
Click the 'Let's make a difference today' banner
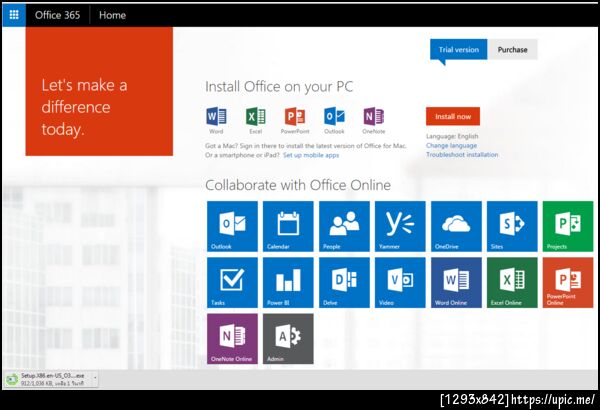[99, 91]
